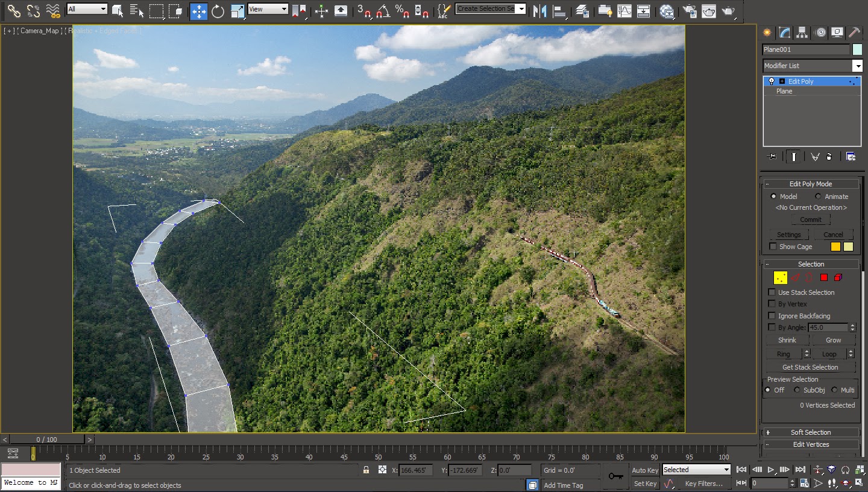Screen dimensions: 868x492
Task: Open the Rendered Frame Window
Action: [x=708, y=10]
